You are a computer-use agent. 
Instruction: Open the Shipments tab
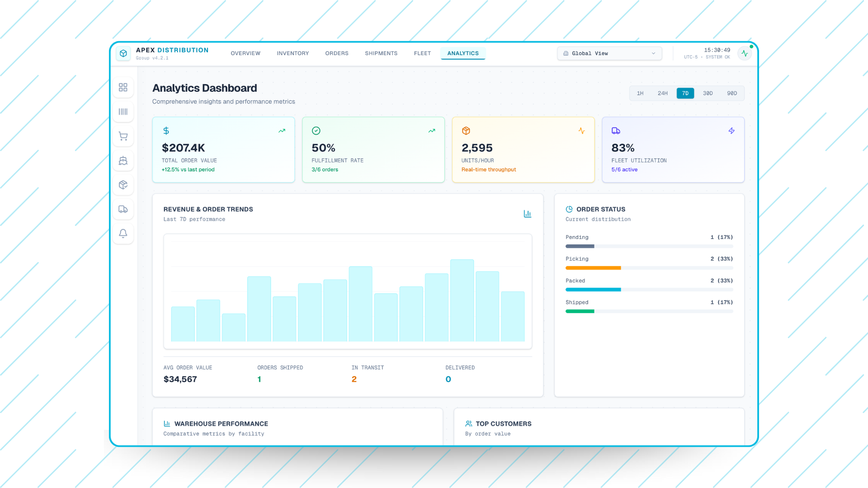(x=381, y=53)
